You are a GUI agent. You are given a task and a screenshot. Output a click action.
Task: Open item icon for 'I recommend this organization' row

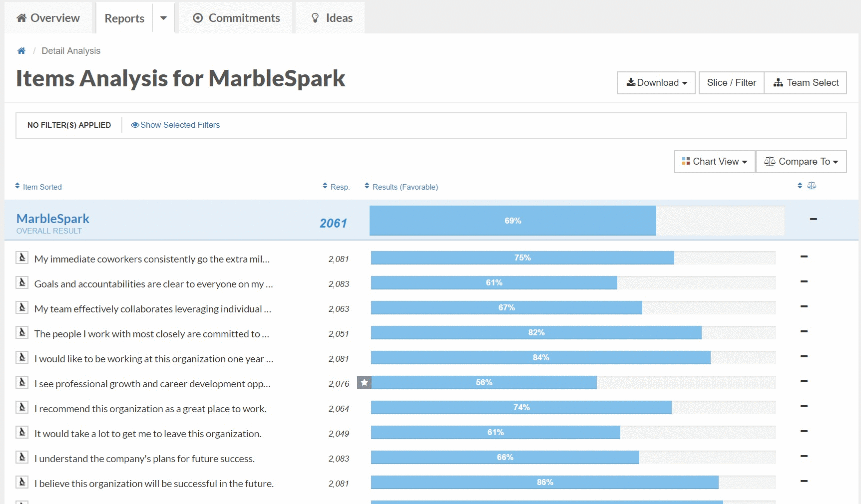[22, 407]
